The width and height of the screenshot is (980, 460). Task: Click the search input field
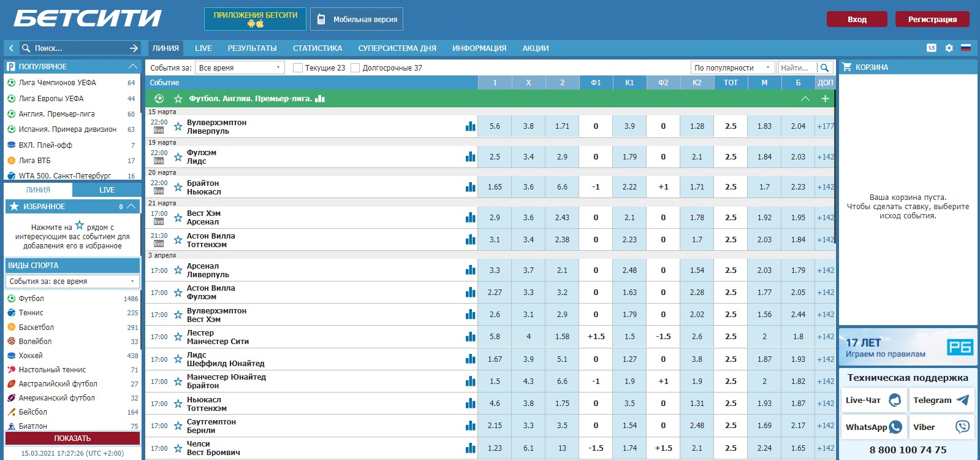pyautogui.click(x=80, y=48)
